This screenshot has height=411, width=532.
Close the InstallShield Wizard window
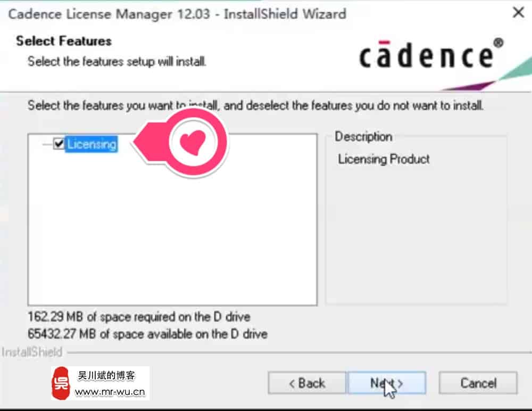tap(518, 13)
